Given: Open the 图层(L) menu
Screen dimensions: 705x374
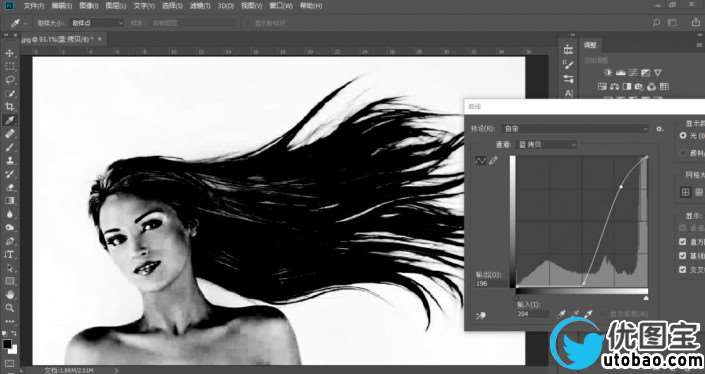Looking at the screenshot, I should (116, 6).
